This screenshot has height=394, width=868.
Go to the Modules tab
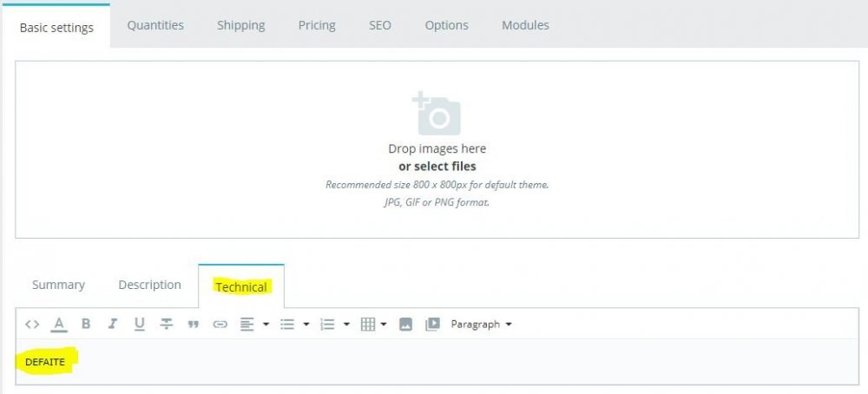click(x=525, y=25)
